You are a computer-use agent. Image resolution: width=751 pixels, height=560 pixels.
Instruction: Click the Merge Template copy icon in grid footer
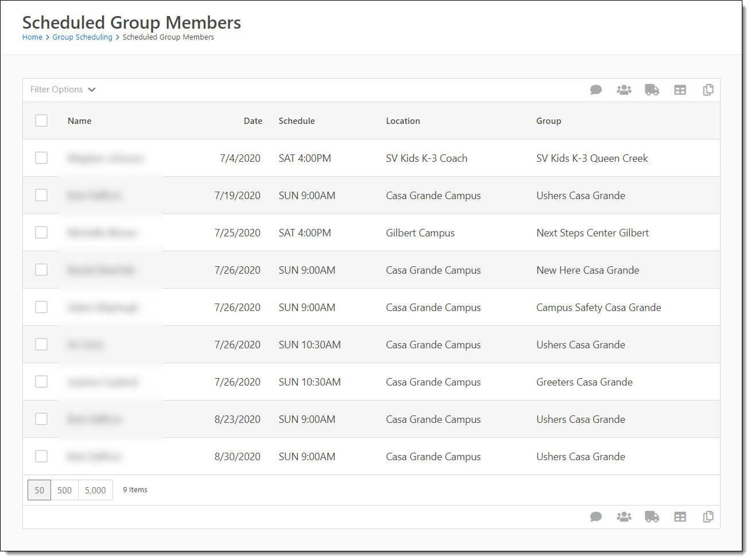click(709, 517)
